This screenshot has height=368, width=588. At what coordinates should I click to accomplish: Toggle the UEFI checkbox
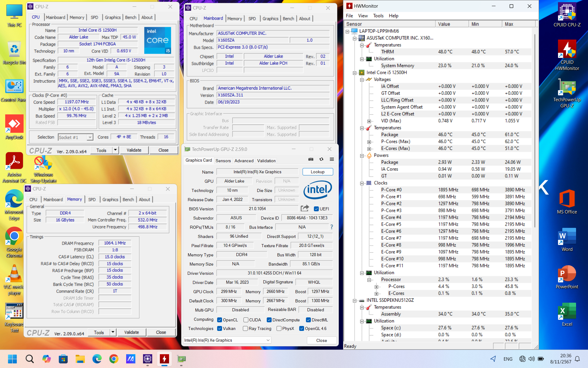coord(316,209)
